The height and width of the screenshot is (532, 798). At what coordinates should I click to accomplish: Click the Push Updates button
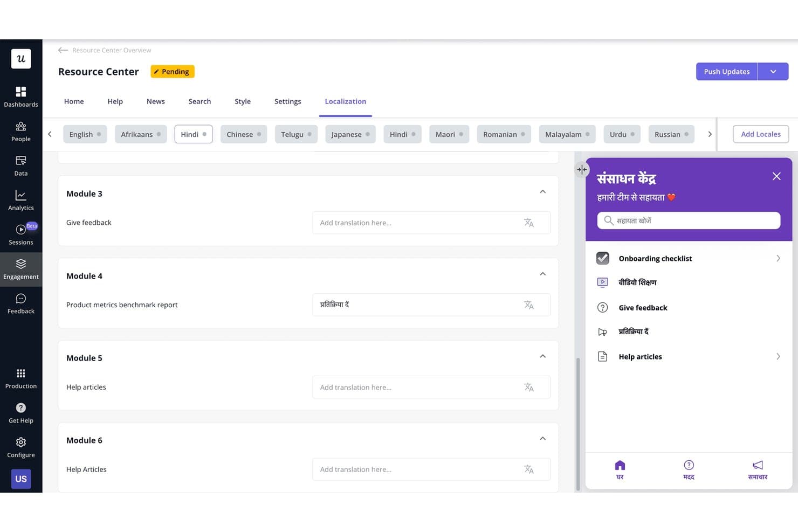[x=727, y=72]
